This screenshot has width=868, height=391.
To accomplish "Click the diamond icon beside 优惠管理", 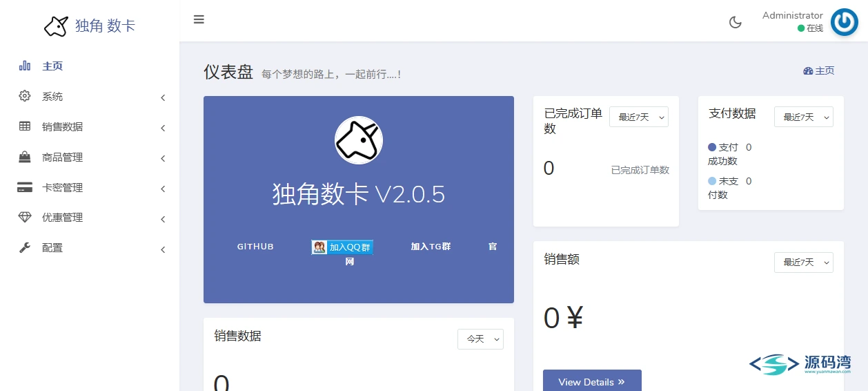I will tap(25, 217).
